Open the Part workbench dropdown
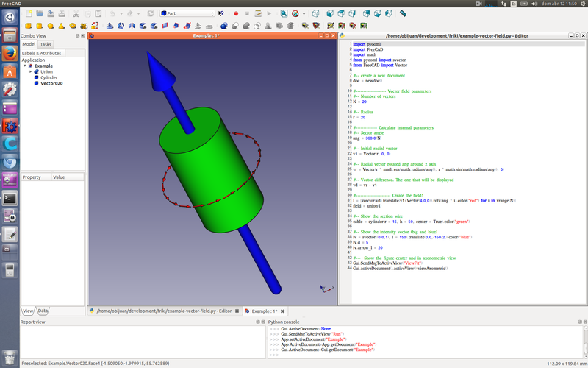This screenshot has width=588, height=368. pyautogui.click(x=188, y=13)
